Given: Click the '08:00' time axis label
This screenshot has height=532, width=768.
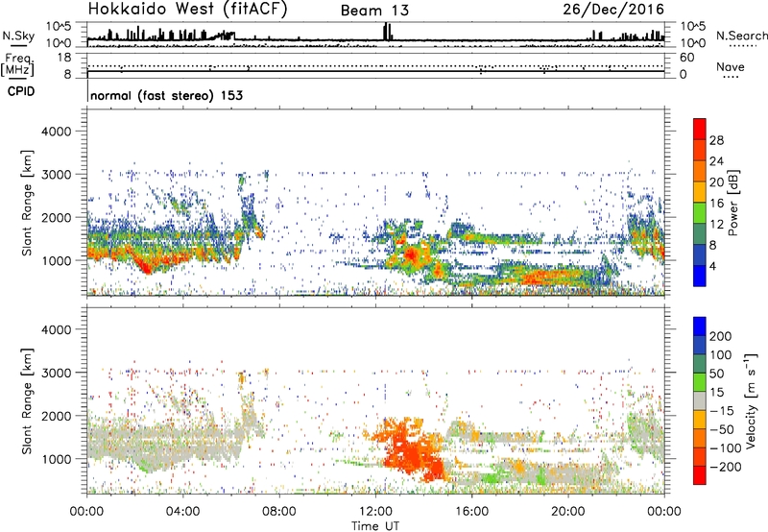Looking at the screenshot, I should [279, 512].
